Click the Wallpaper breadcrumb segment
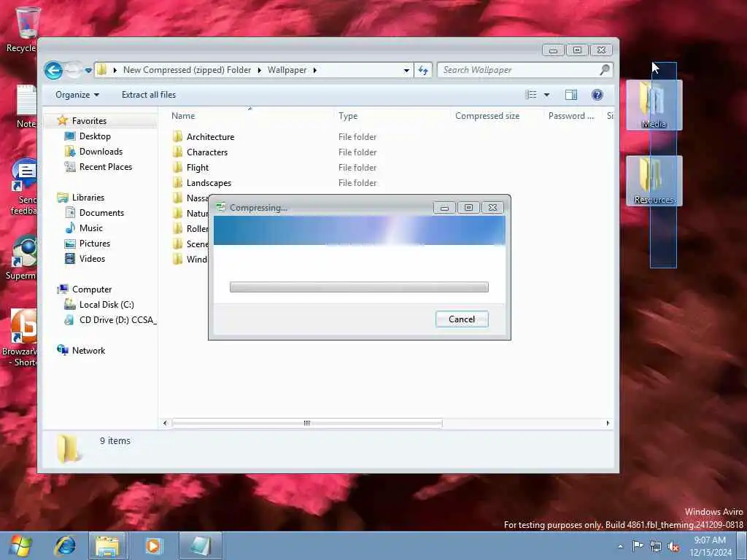 coord(287,70)
